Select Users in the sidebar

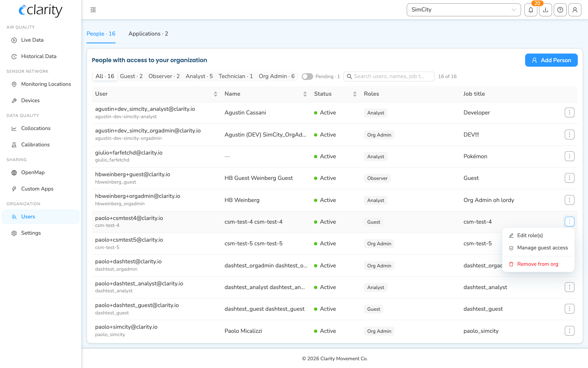coord(41,217)
